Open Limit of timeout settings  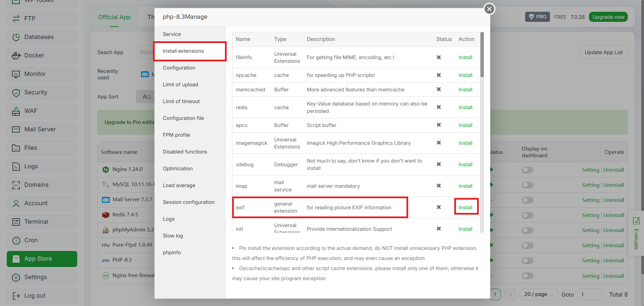(x=190, y=101)
